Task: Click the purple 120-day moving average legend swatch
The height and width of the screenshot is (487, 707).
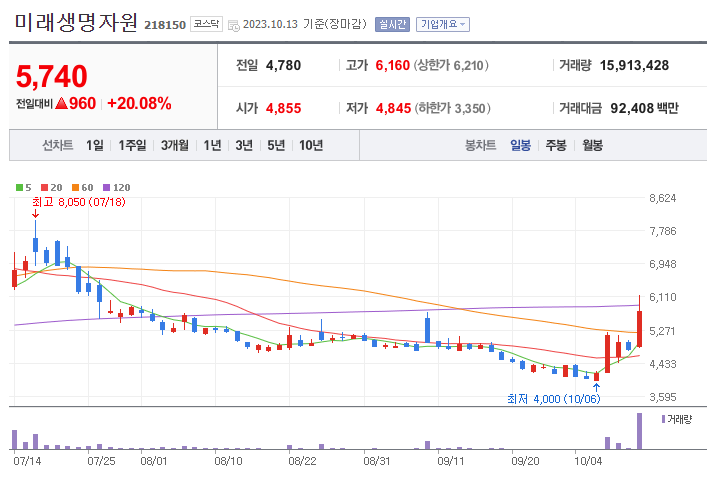Action: pos(106,188)
